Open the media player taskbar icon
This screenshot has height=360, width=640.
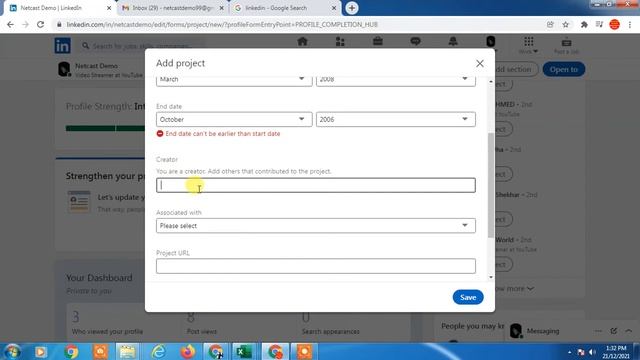point(40,351)
